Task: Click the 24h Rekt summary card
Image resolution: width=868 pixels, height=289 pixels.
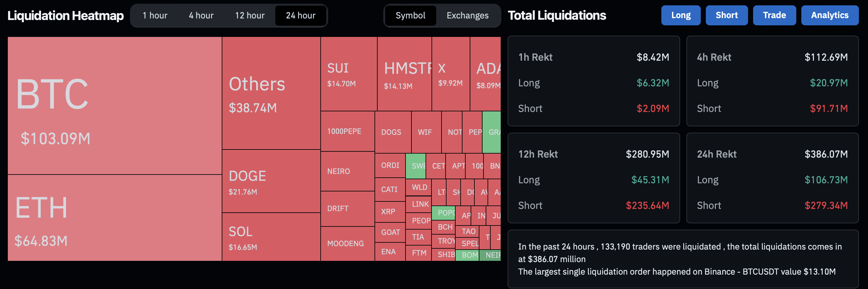Action: 772,178
